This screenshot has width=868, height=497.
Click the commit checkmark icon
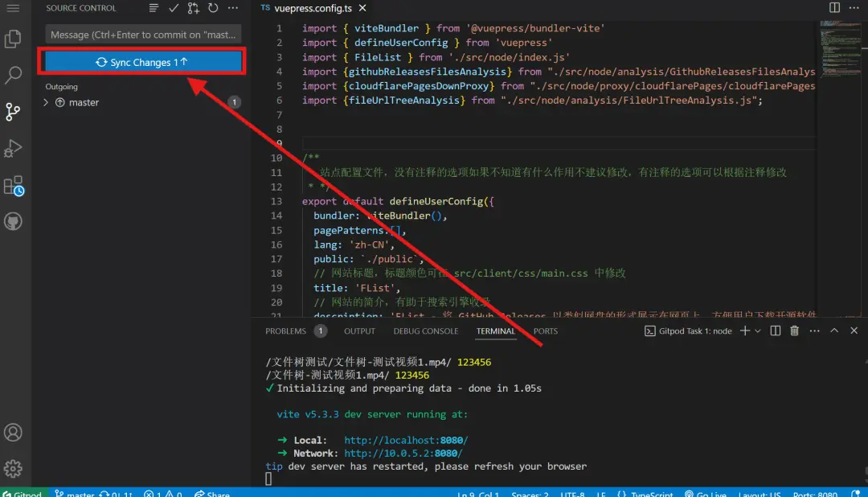pos(174,8)
